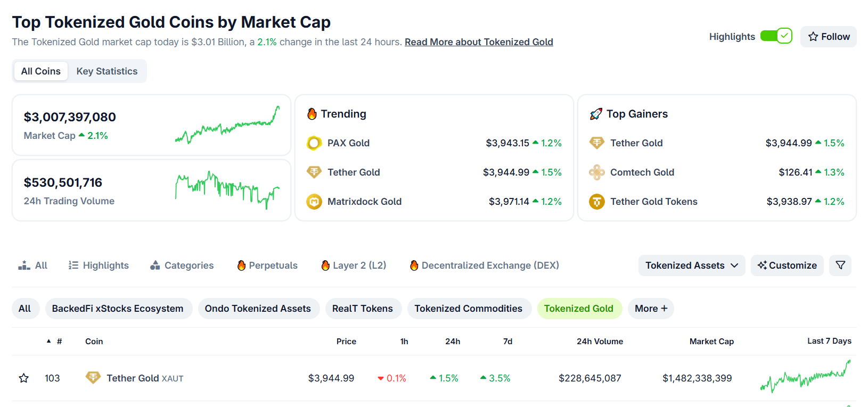The image size is (868, 407).
Task: Sort table by rank number column
Action: pos(59,342)
